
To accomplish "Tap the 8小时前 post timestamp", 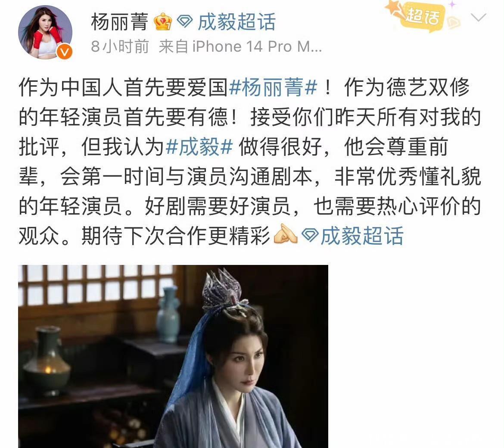I will pyautogui.click(x=120, y=47).
